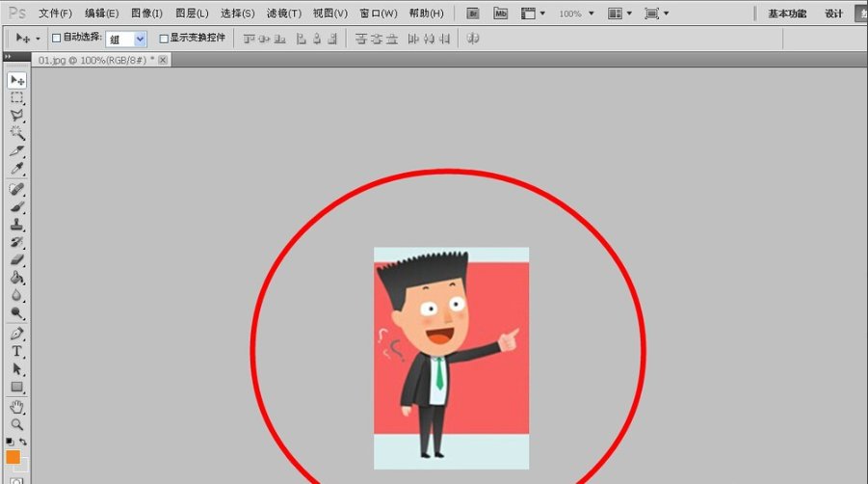Distribute bottom edges in options bar

392,39
